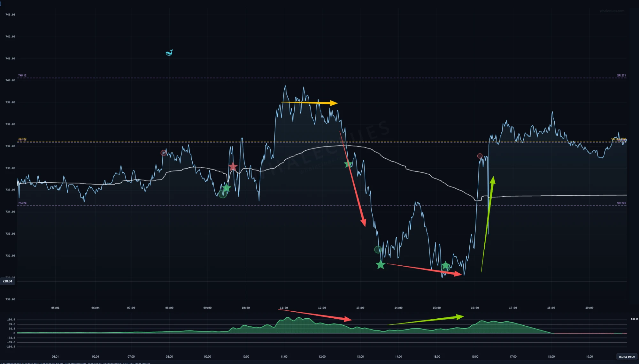Click the 730.00 price axis label
Viewport: 639px width, 364px height.
10,300
